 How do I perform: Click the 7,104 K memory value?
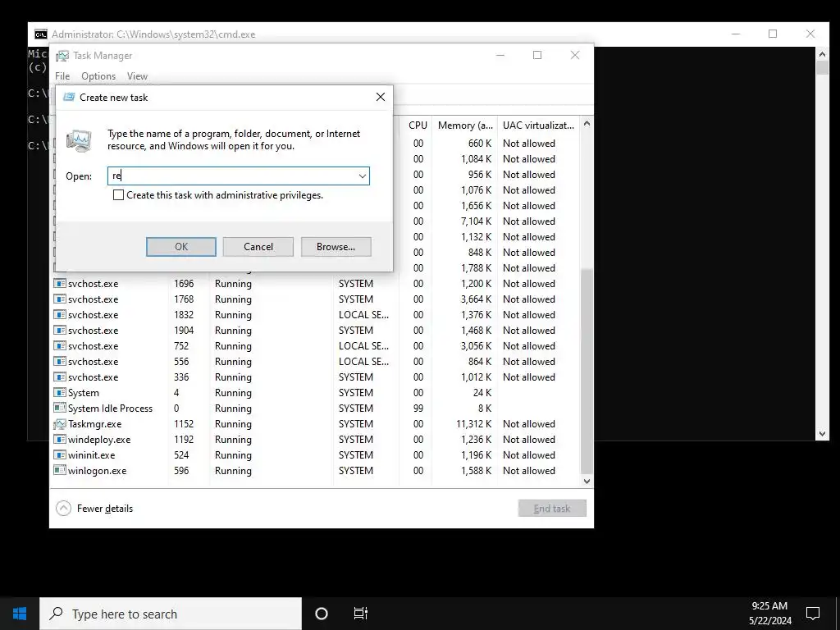(x=476, y=221)
